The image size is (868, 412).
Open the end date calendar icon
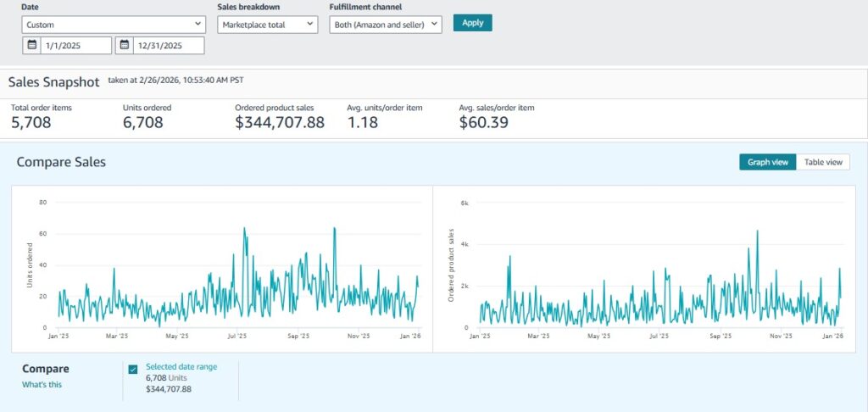tap(125, 45)
